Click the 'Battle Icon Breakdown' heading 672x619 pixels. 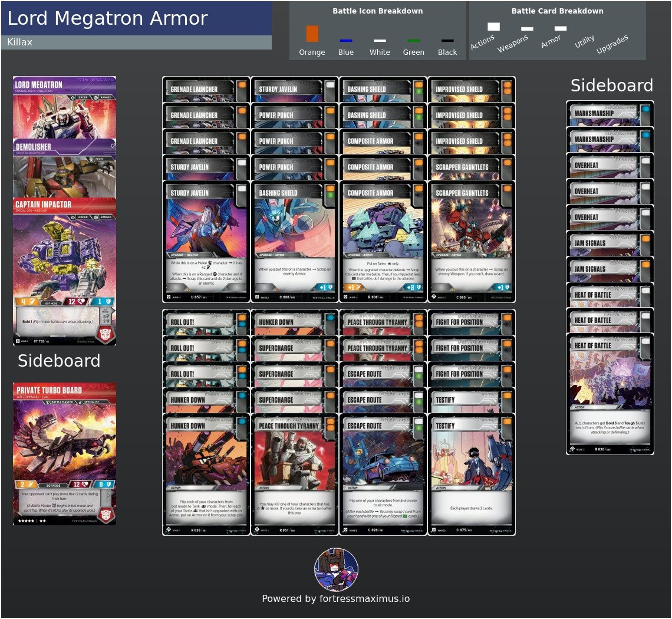click(x=378, y=11)
